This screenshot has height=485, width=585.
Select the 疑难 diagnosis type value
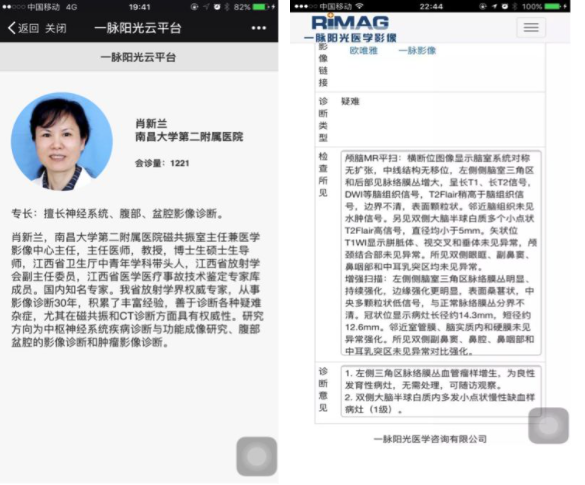point(350,101)
